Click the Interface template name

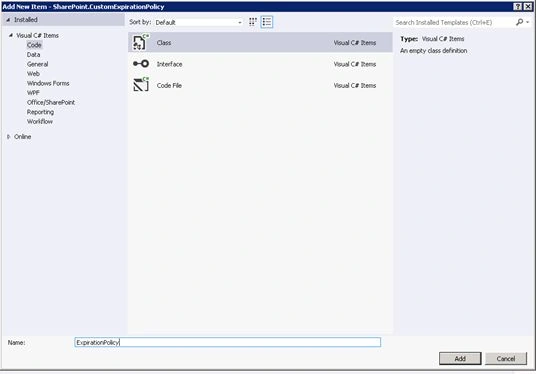click(169, 64)
